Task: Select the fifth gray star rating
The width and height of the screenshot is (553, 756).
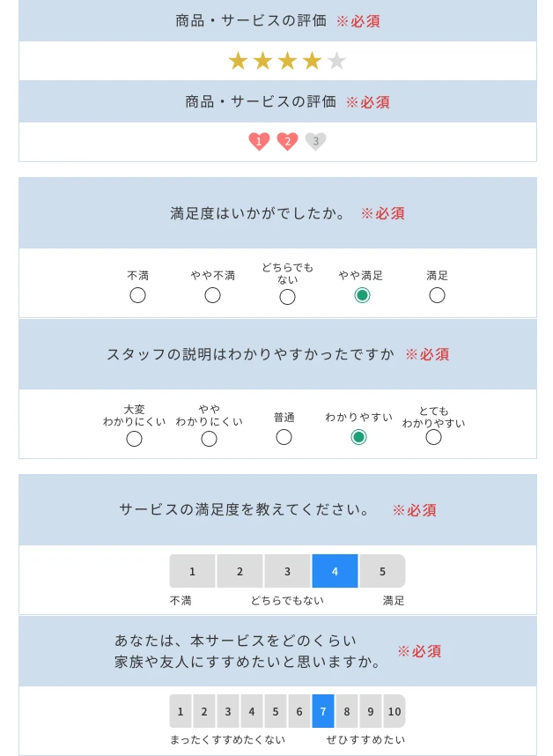Action: coord(338,61)
